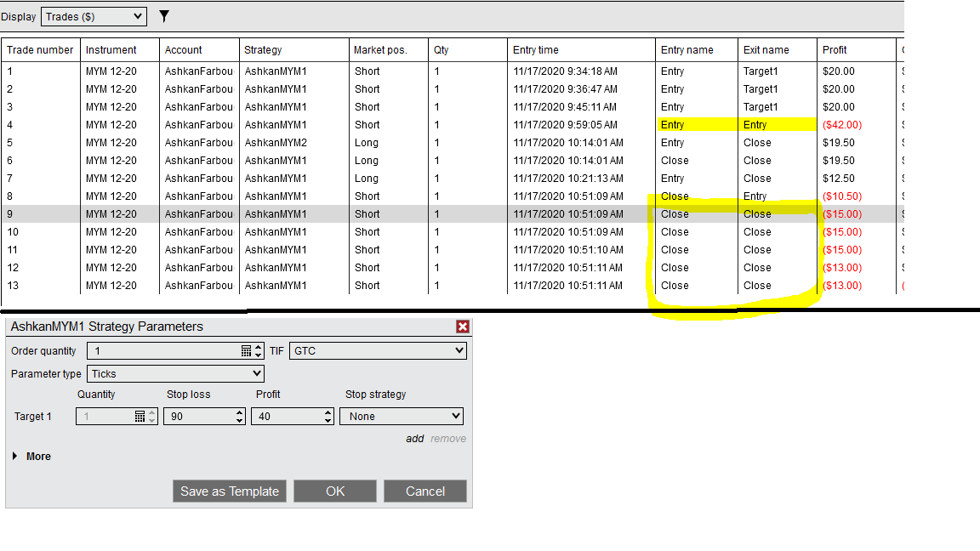This screenshot has height=551, width=980.
Task: Open the TIF dropdown set to GTC
Action: click(378, 349)
